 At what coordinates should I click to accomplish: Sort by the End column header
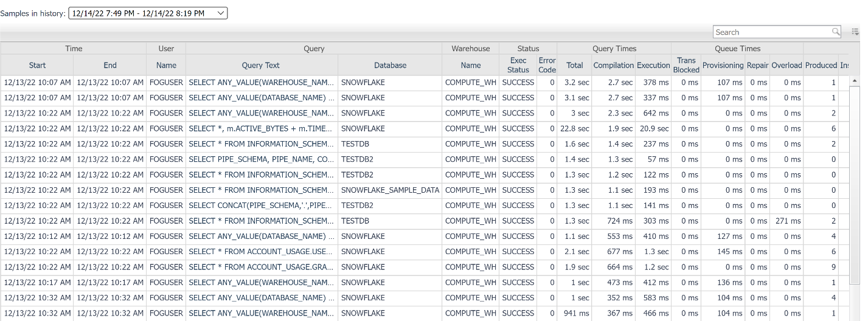110,65
